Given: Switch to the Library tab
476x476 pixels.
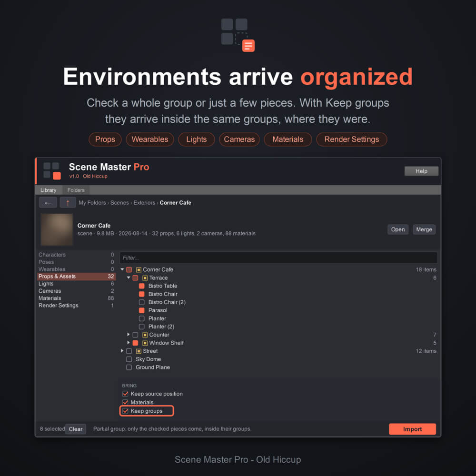Looking at the screenshot, I should (48, 190).
